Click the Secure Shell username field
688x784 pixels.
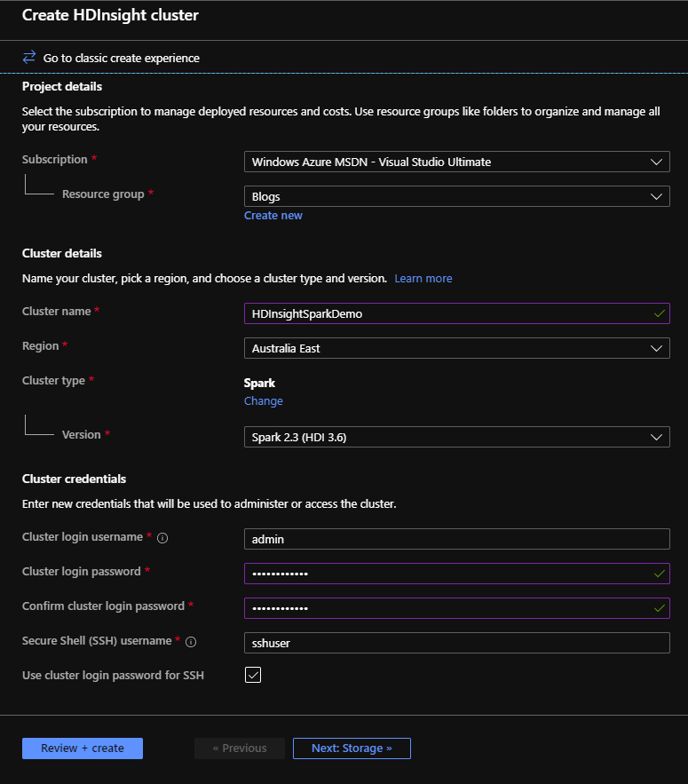click(x=456, y=643)
